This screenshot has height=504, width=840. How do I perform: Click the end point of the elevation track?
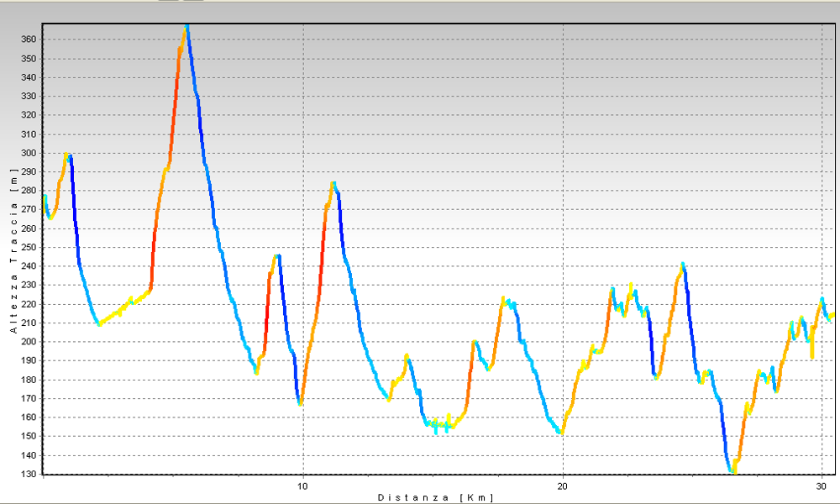(832, 316)
